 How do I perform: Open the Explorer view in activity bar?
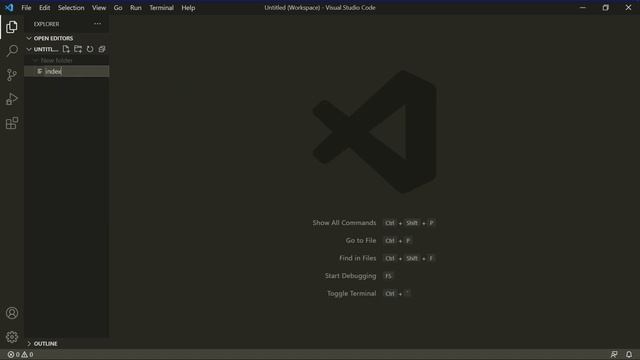[12, 27]
